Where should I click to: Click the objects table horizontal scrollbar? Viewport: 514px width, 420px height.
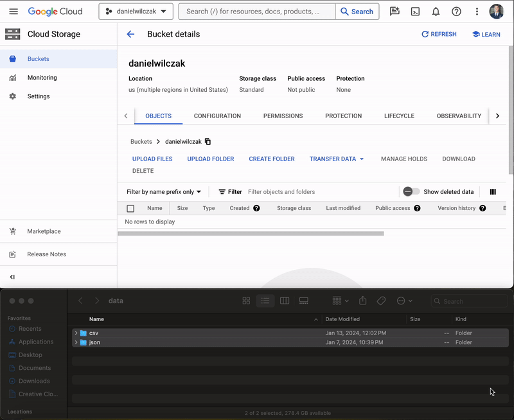(x=251, y=234)
